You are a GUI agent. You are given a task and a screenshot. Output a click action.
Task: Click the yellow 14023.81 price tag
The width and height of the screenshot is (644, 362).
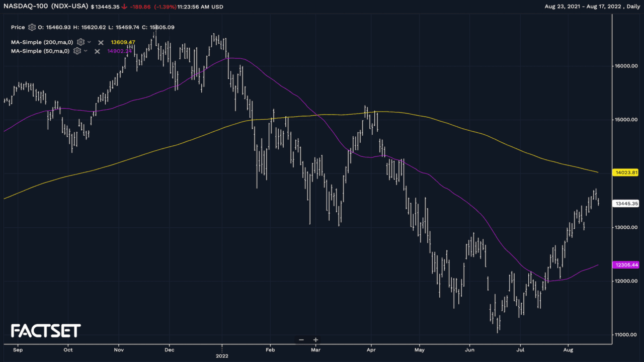[626, 172]
